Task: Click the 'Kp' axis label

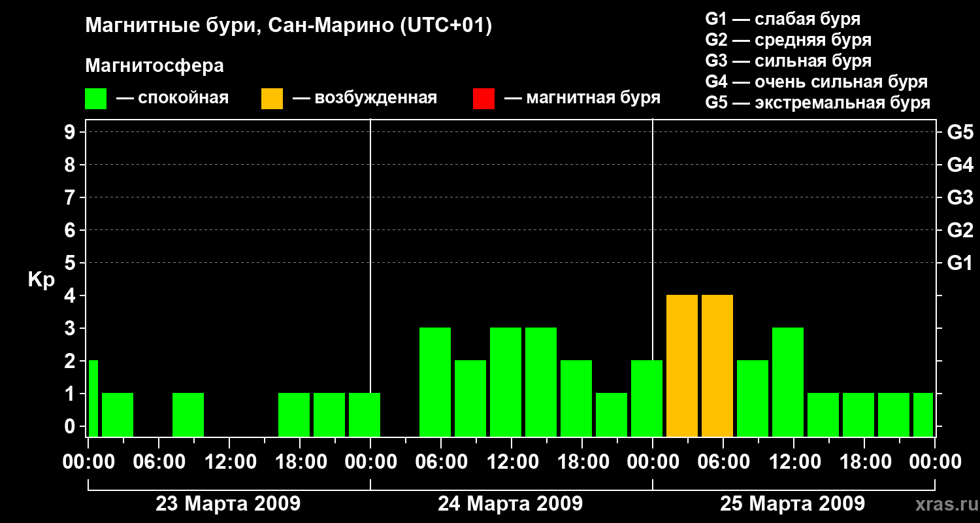Action: pyautogui.click(x=42, y=280)
